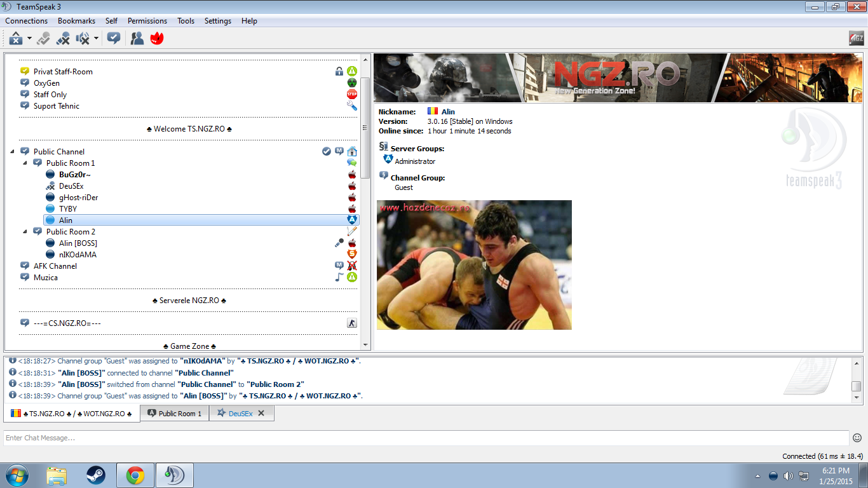This screenshot has height=488, width=868.
Task: Toggle the Away status toolbar icon
Action: (x=15, y=39)
